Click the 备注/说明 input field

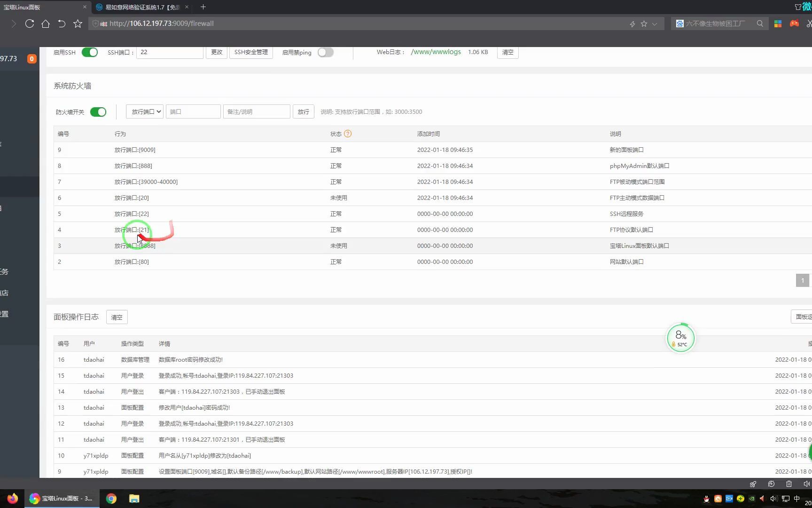tap(257, 111)
